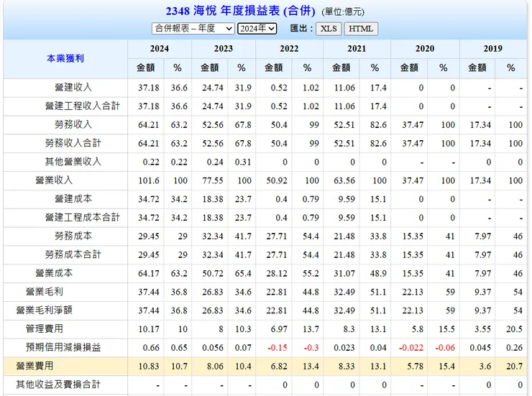Screen dimensions: 532x396
Task: Click the 2348 海悅 年度損益表 (合併) title
Action: click(241, 11)
